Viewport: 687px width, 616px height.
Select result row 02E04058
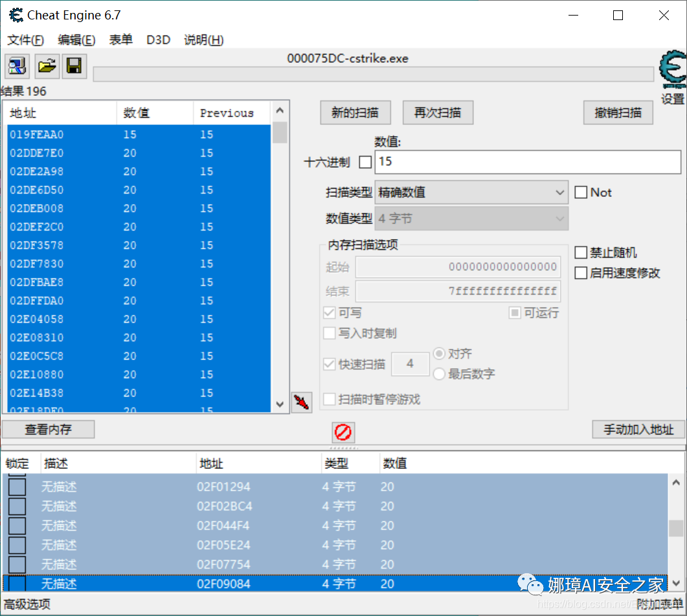click(139, 319)
